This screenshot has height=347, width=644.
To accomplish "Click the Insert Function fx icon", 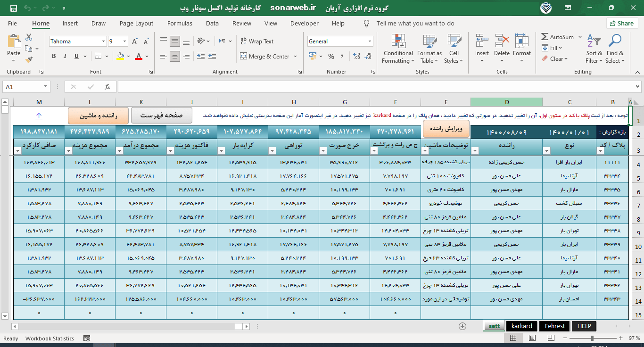I will point(107,87).
